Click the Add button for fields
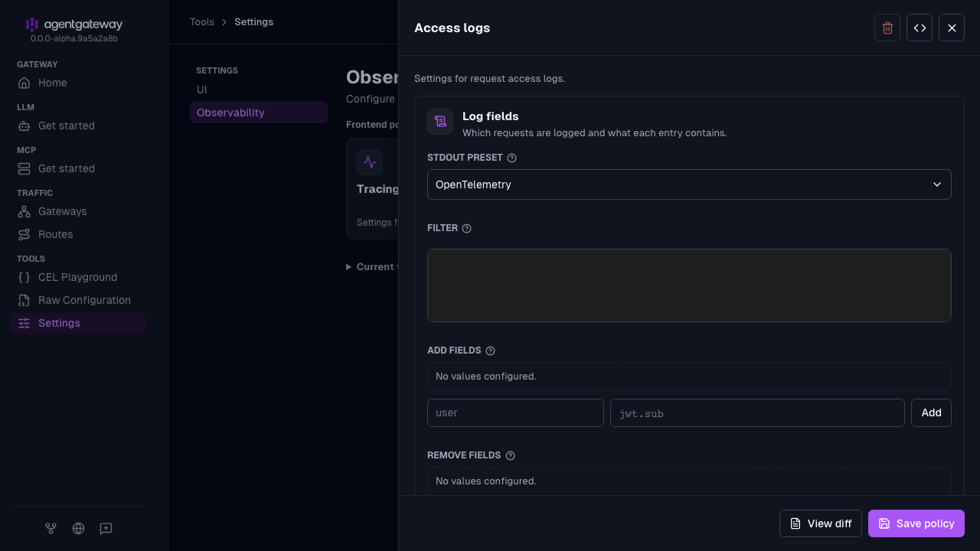Viewport: 980px width, 551px height. (x=931, y=412)
